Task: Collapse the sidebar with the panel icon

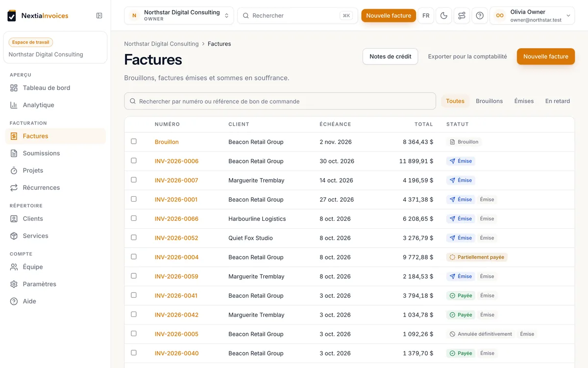Action: point(99,16)
